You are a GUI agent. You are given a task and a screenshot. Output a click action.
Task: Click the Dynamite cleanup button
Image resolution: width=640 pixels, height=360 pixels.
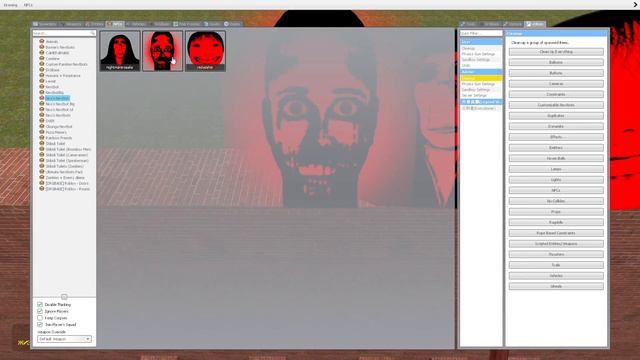pyautogui.click(x=556, y=127)
